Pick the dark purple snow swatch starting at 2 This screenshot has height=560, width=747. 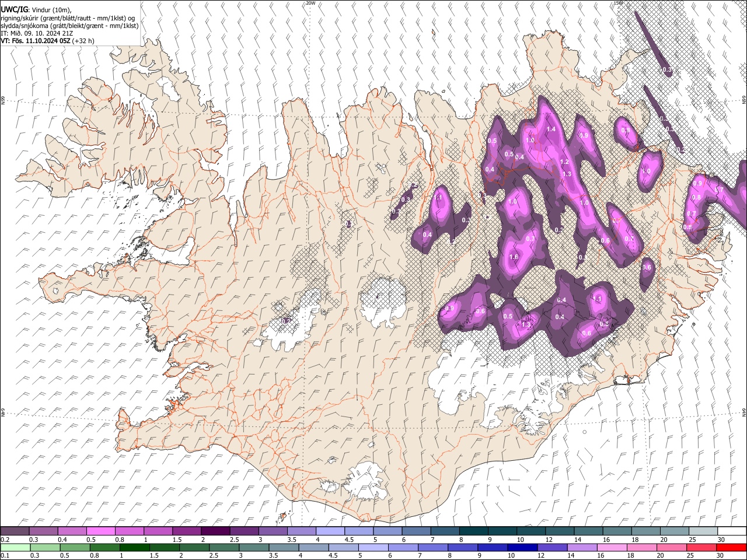point(215,531)
